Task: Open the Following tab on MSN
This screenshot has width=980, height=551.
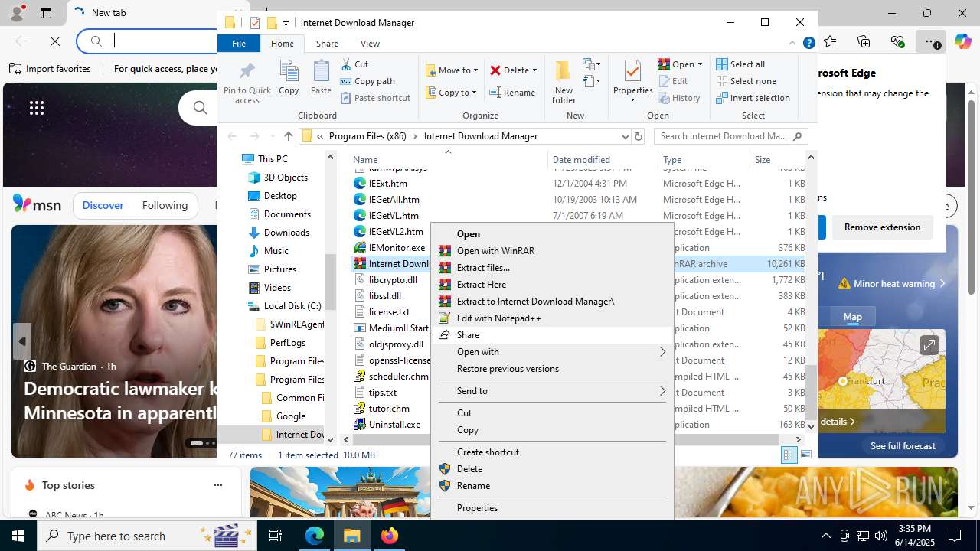Action: 165,205
